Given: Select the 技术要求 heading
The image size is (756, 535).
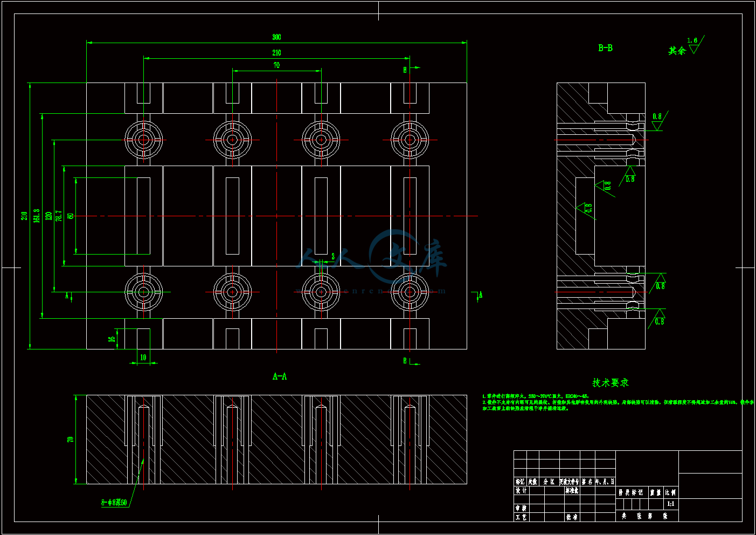Looking at the screenshot, I should (611, 382).
